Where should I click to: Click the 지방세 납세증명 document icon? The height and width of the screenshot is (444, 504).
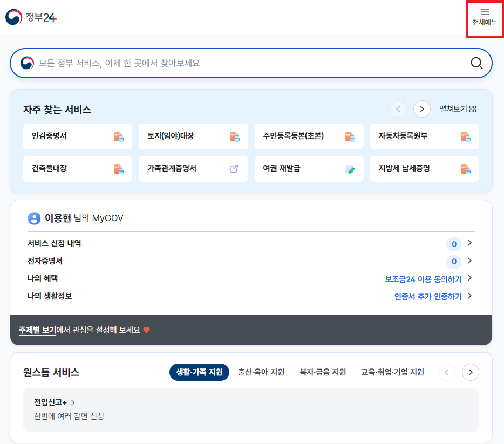[x=466, y=169]
